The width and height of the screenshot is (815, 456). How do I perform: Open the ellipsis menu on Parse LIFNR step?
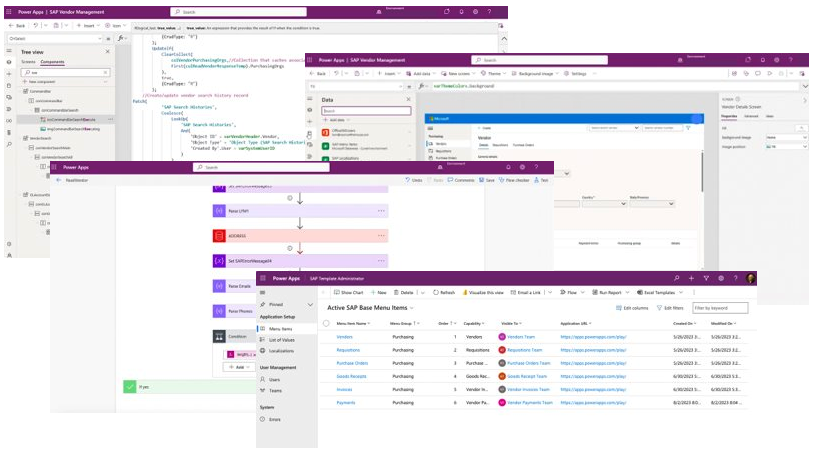(381, 211)
